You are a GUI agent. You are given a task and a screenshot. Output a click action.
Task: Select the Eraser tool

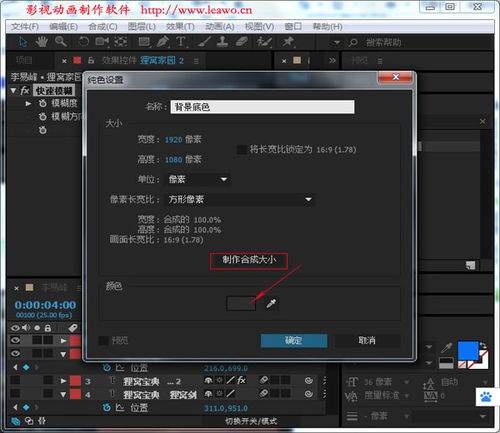pos(241,42)
